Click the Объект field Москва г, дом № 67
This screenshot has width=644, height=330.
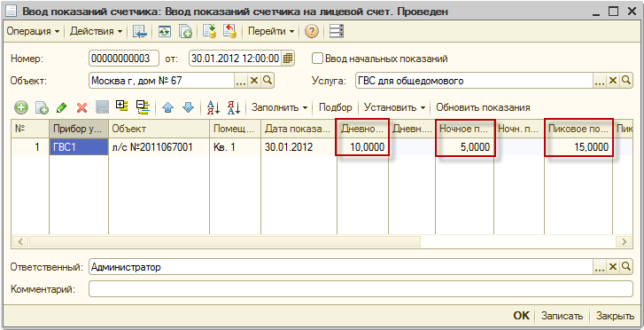click(x=161, y=81)
